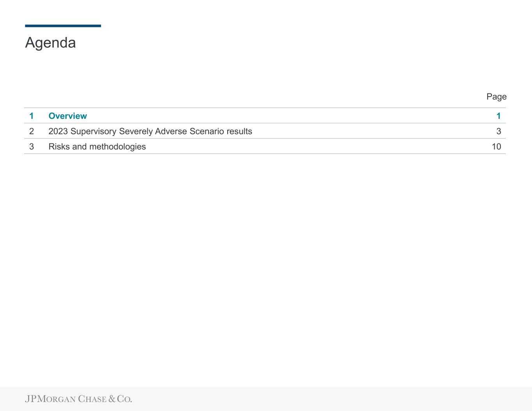Image resolution: width=532 pixels, height=411 pixels.
Task: Select page number 3 in the Page column
Action: point(498,131)
